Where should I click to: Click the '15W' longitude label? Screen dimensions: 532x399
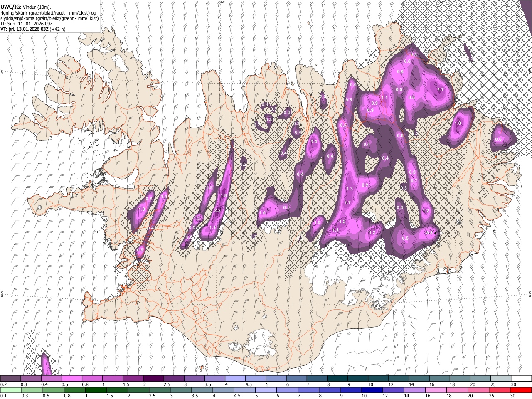click(x=441, y=2)
